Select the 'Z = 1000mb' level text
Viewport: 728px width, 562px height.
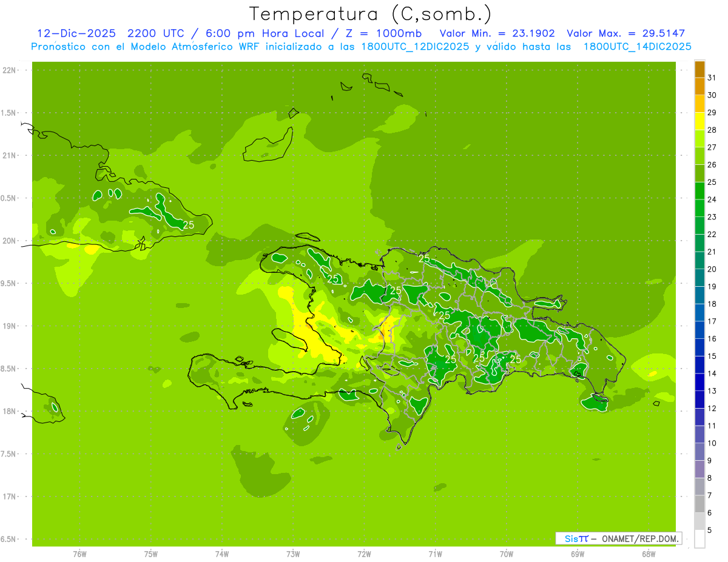pyautogui.click(x=382, y=33)
